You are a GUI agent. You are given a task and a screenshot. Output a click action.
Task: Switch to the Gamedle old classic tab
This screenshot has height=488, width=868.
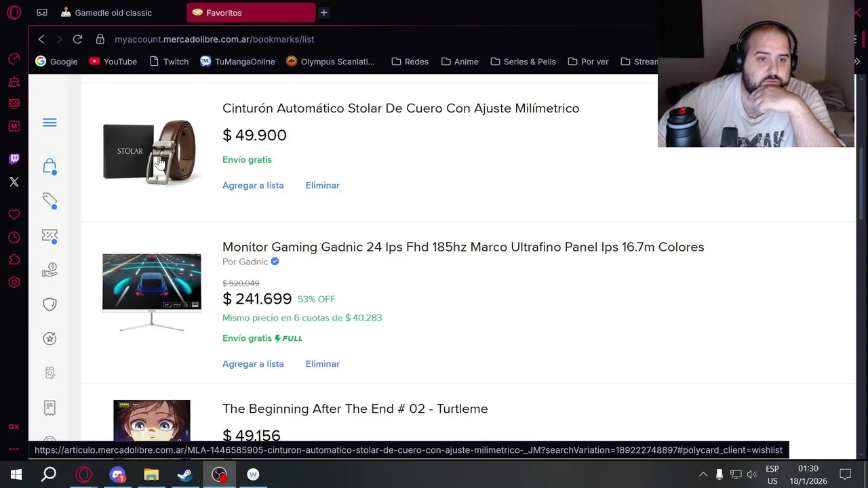[x=113, y=13]
